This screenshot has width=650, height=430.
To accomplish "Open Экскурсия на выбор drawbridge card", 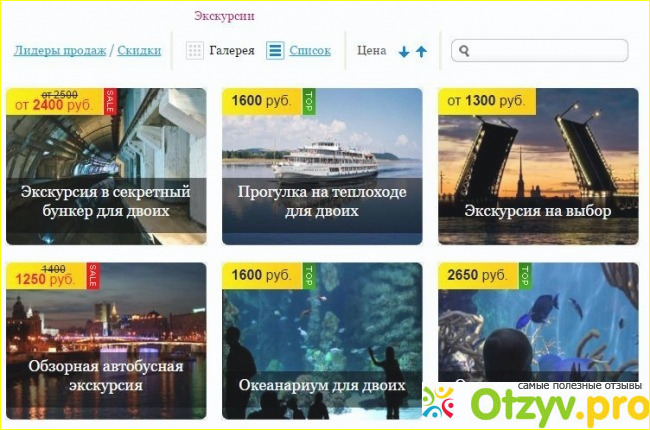I will click(x=538, y=166).
